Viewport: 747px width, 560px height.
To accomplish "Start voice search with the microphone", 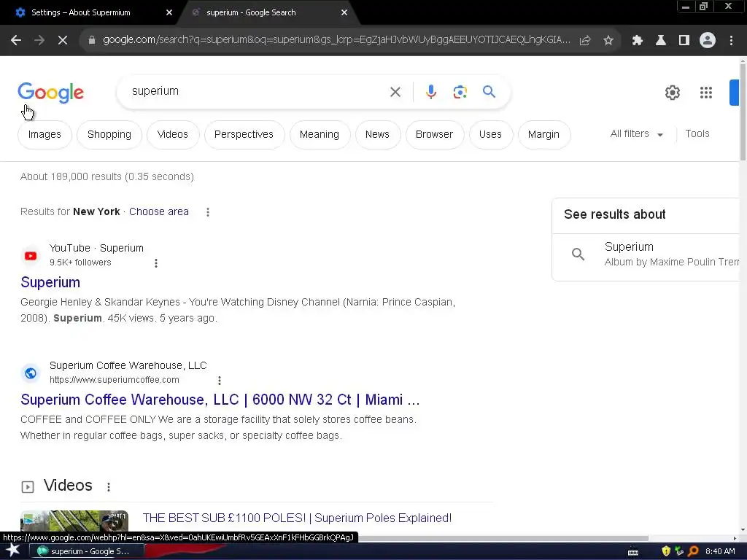I will [430, 91].
